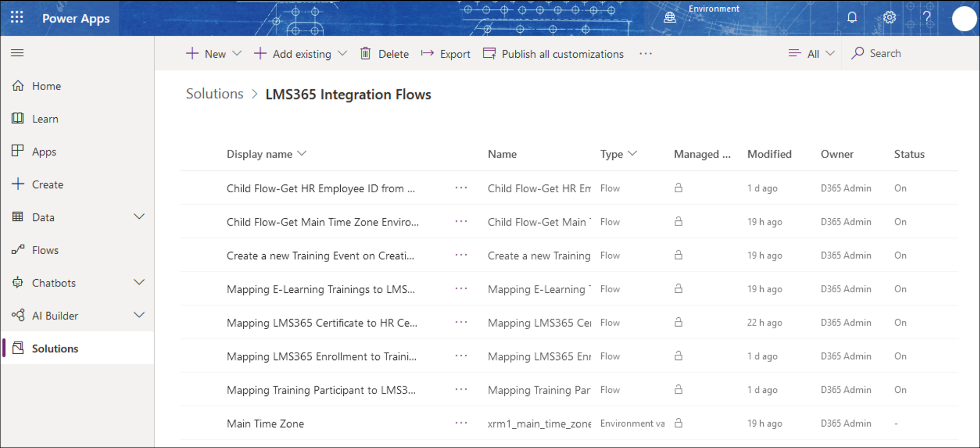This screenshot has height=448, width=980.
Task: Open ellipsis for Mapping Training Participant row
Action: pyautogui.click(x=461, y=390)
